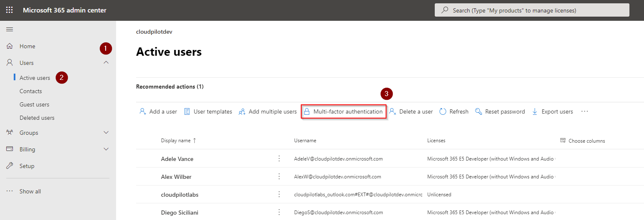Click Adele Vance's Microsoft 365 E5 license

[x=491, y=159]
